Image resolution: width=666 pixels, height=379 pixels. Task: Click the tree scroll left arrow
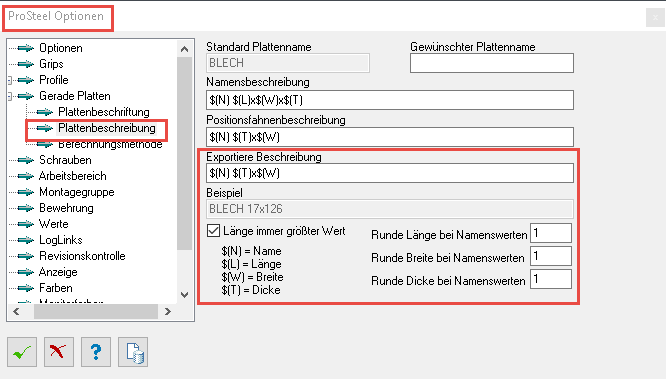[16, 311]
